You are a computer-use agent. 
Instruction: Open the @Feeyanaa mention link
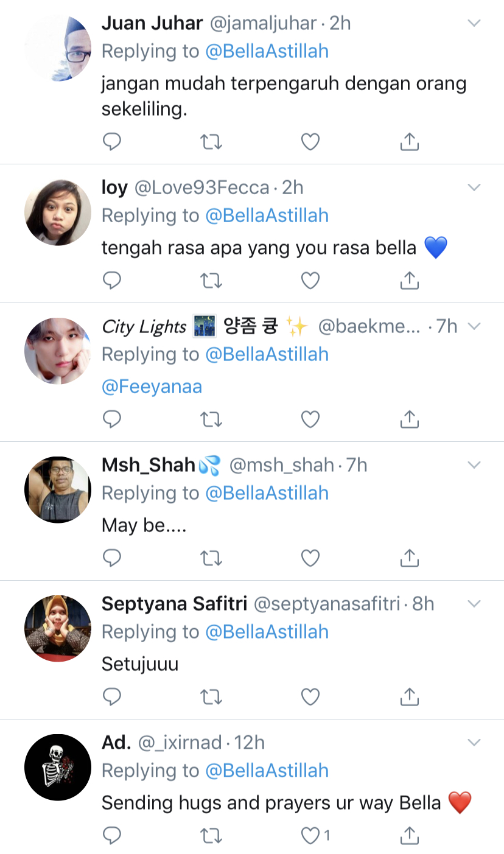coord(152,387)
